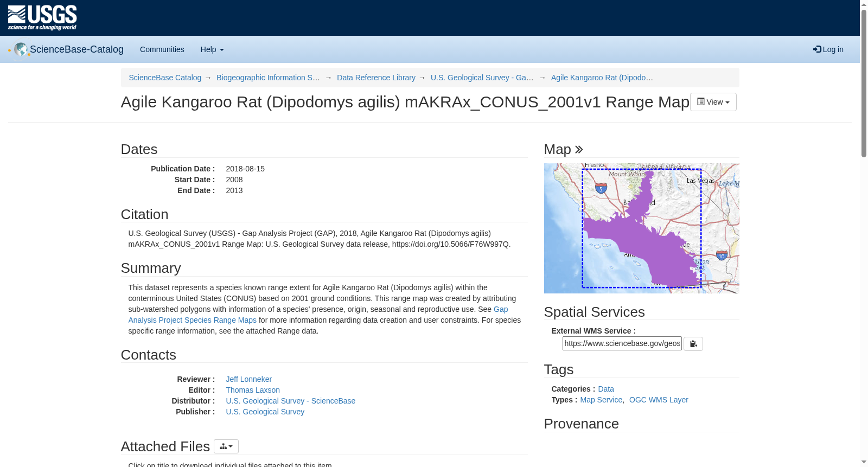Click the page title Agile Kangaroo Rat heading
The height and width of the screenshot is (467, 868).
coord(405,102)
